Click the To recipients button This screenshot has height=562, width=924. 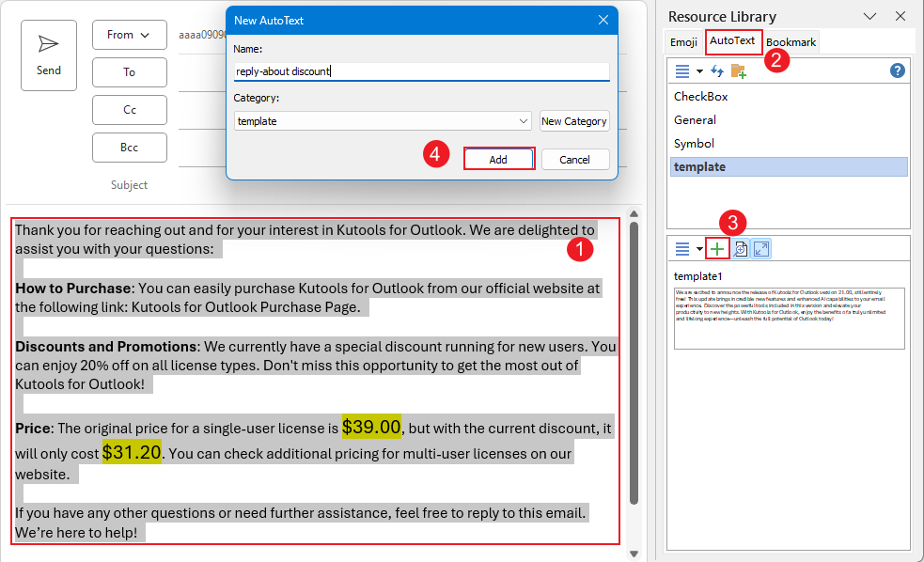point(130,72)
